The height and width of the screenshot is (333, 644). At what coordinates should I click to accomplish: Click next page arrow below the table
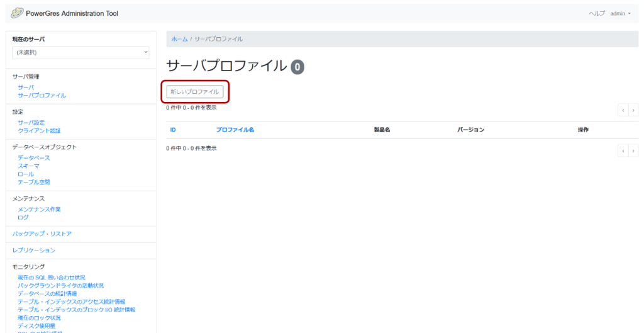pyautogui.click(x=633, y=151)
